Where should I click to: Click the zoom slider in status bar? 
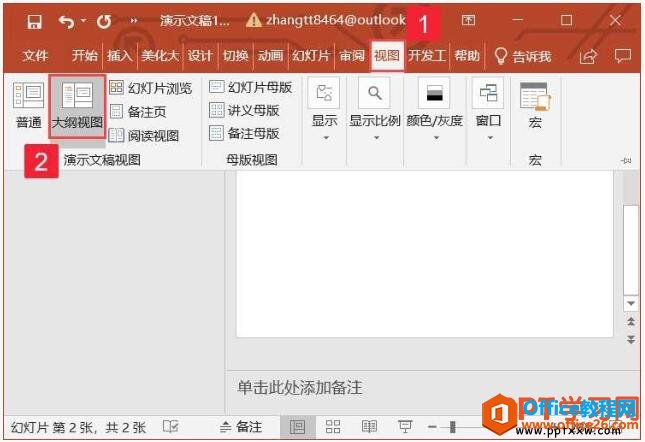453,427
